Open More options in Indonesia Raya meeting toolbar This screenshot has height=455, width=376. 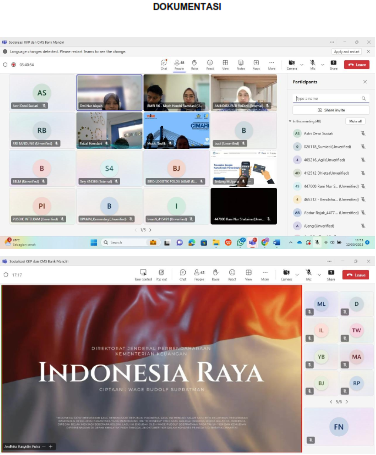pos(265,275)
